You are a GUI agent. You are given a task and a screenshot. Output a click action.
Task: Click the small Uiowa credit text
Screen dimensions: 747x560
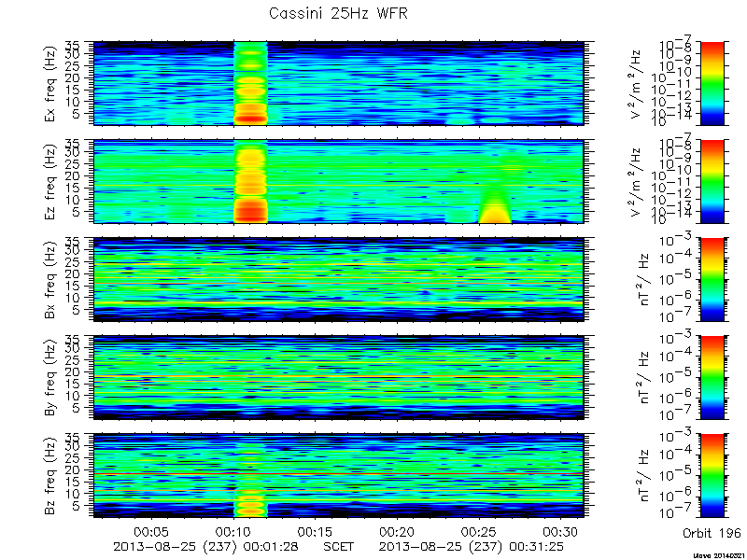(719, 555)
